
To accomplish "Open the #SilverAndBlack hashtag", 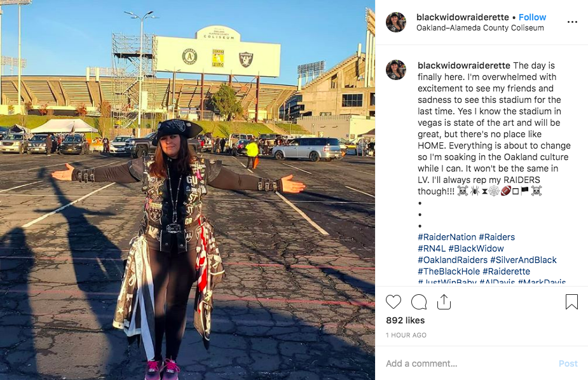I will [524, 260].
